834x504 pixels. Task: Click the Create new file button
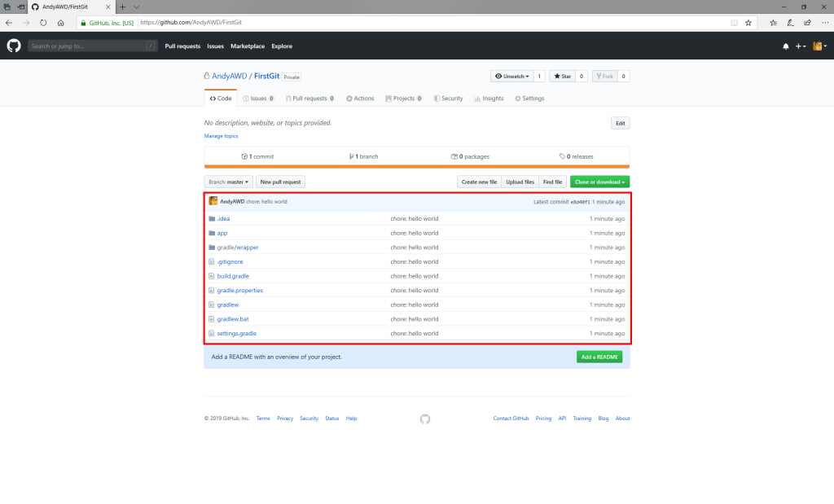[479, 182]
